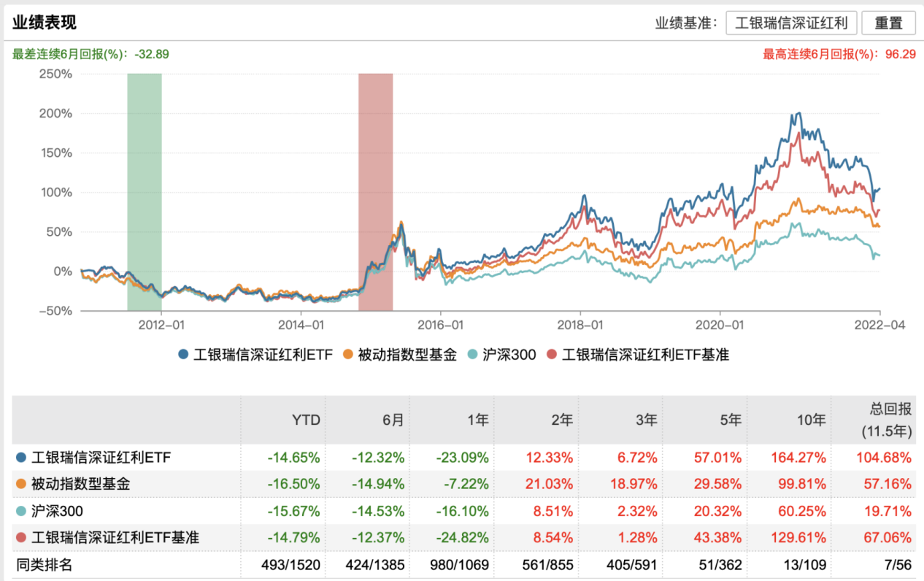924x581 pixels.
Task: Toggle 工银瑞信深证红利ETF基准 legend series
Action: [639, 355]
